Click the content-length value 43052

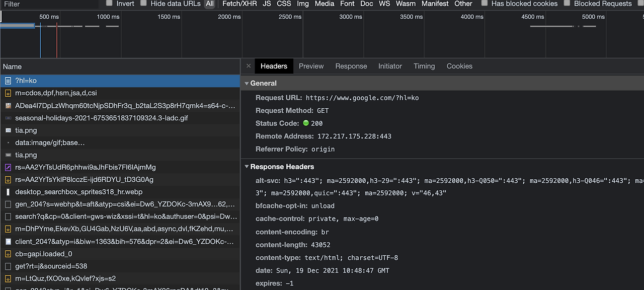[x=320, y=245]
